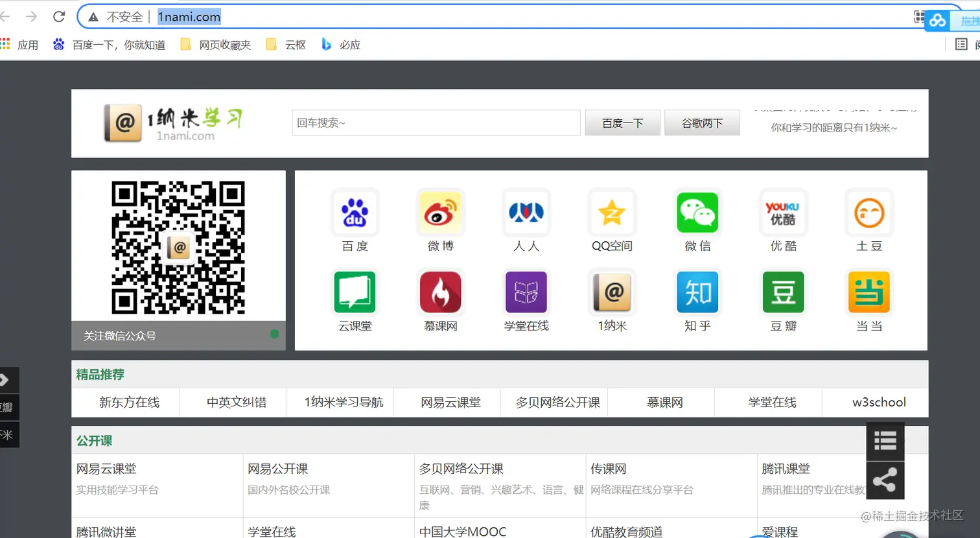Click the 1纳米学习 site logo

click(x=173, y=123)
